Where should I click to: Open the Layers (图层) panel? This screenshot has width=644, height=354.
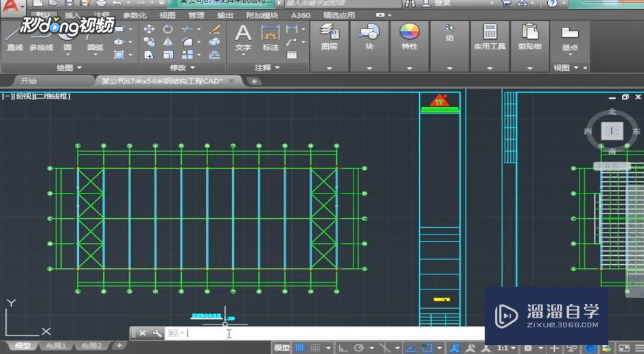[x=329, y=36]
